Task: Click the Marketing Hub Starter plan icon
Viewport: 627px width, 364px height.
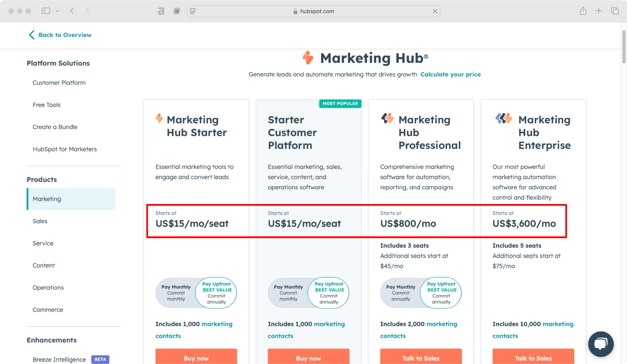Action: 159,118
